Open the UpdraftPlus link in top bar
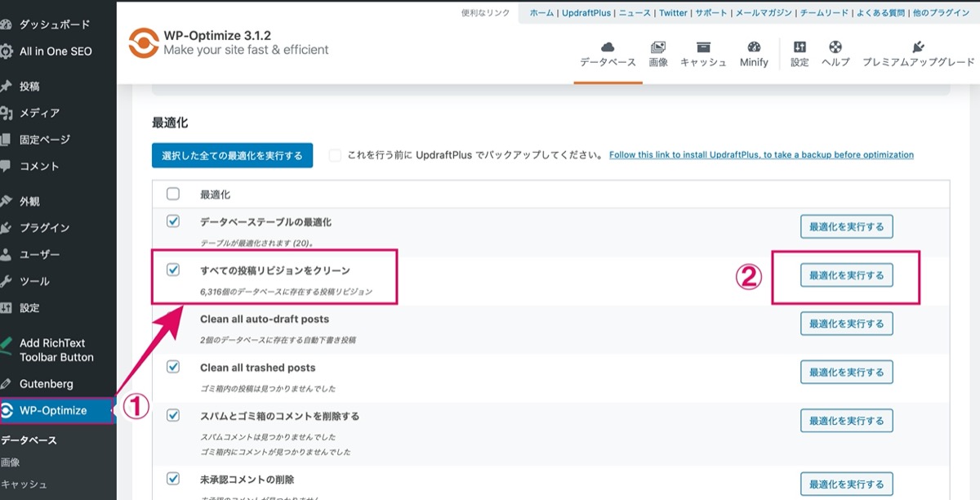 (x=586, y=13)
